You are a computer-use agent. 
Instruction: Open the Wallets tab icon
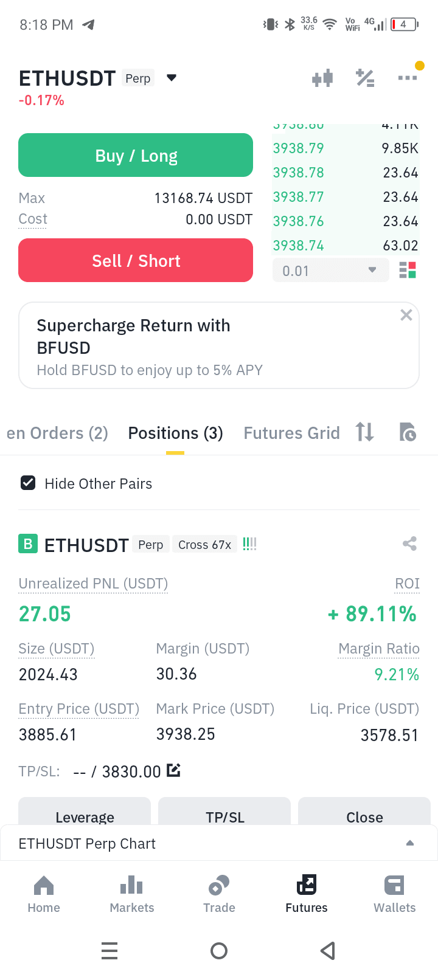coord(394,885)
